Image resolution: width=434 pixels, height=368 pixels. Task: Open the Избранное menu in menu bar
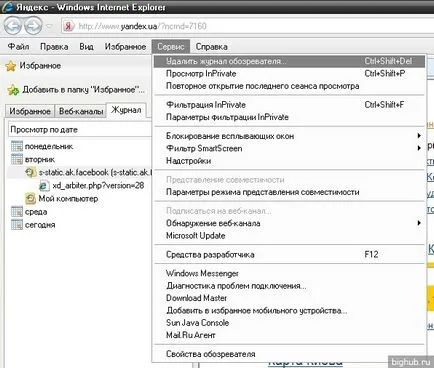(125, 47)
